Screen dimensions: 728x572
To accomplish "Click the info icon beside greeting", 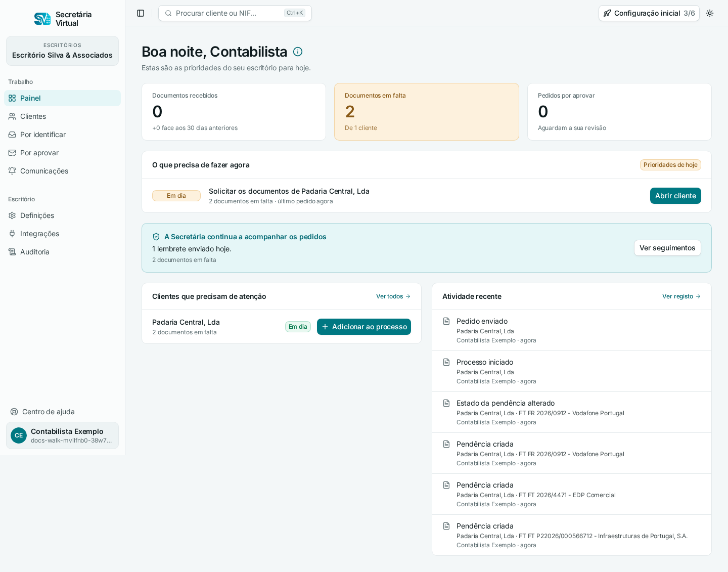I will click(x=298, y=52).
